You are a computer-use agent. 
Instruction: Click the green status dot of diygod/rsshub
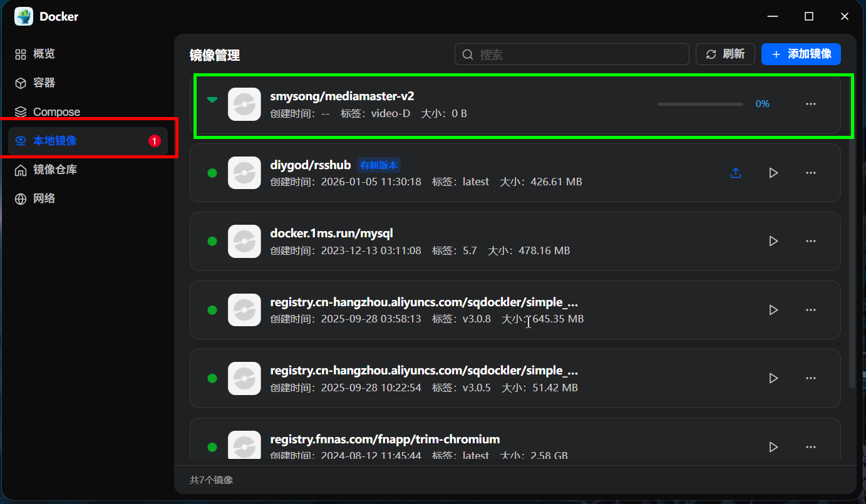[212, 173]
